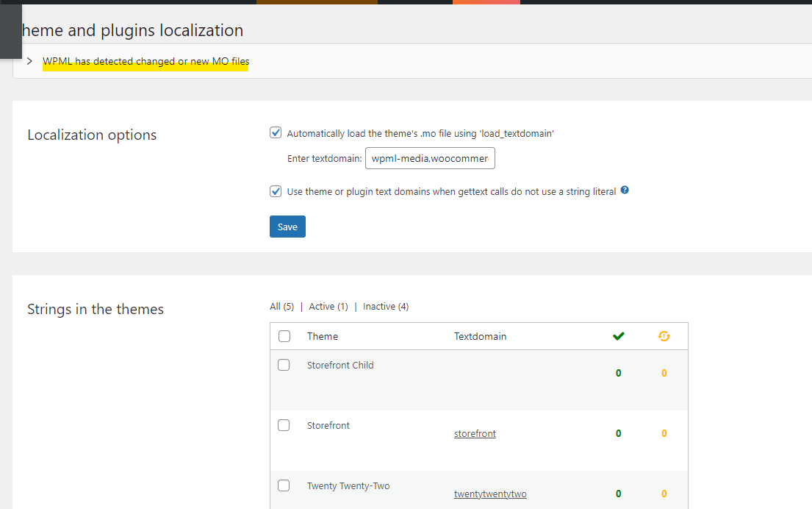Click the Save button
Image resolution: width=812 pixels, height=509 pixels.
coord(287,227)
